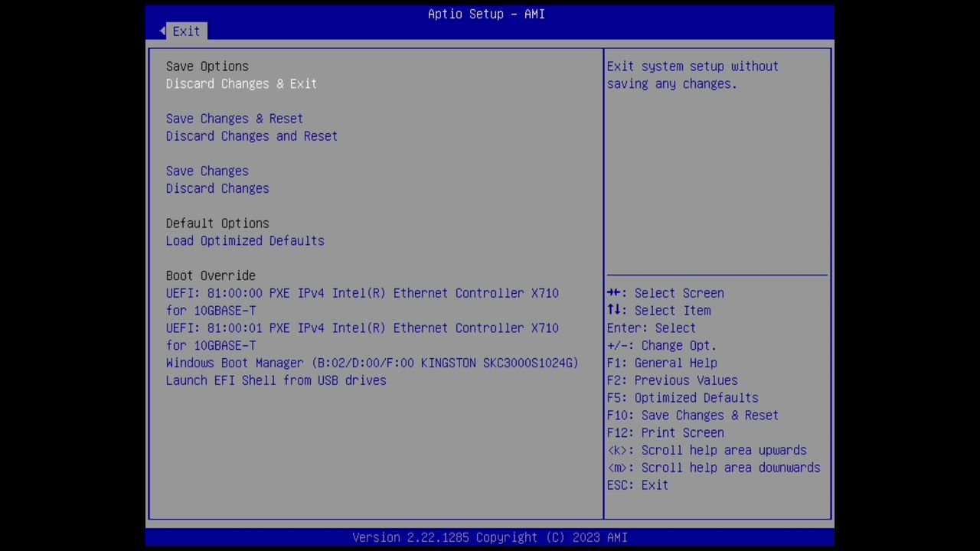Screen dimensions: 980x551
Task: Select the Exit tab
Action: coord(186,31)
